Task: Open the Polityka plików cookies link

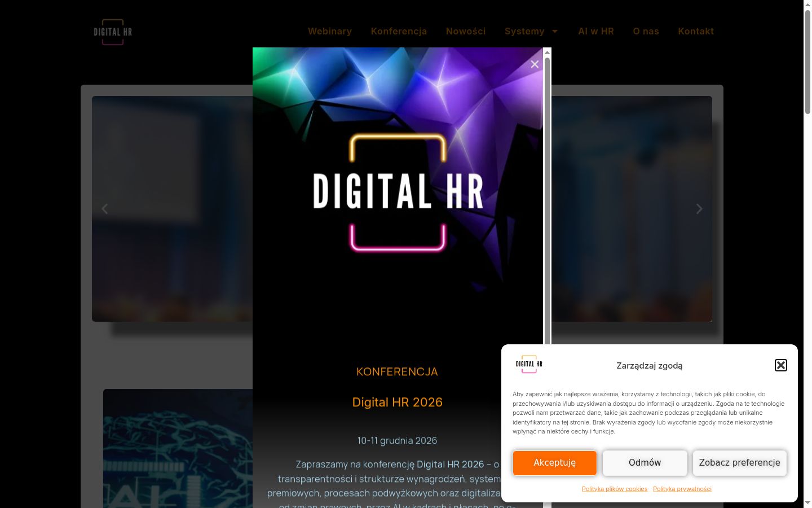Action: (615, 489)
